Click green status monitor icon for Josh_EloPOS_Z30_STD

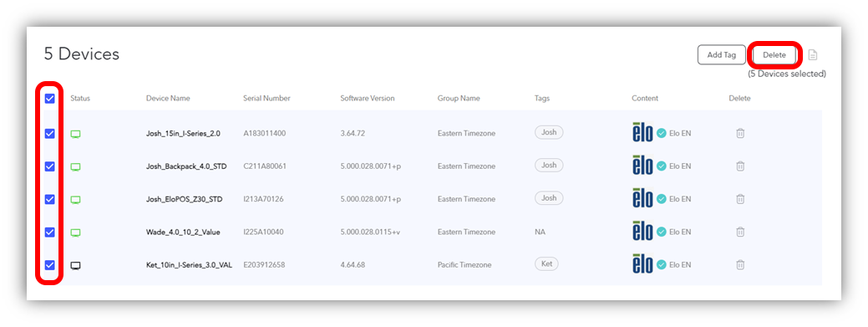[x=76, y=200]
